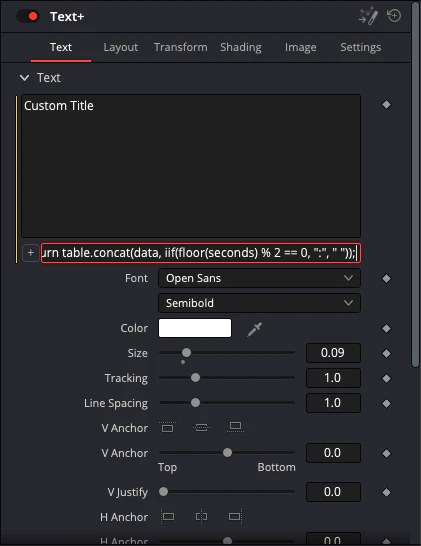Switch to the Layout tab

(120, 47)
